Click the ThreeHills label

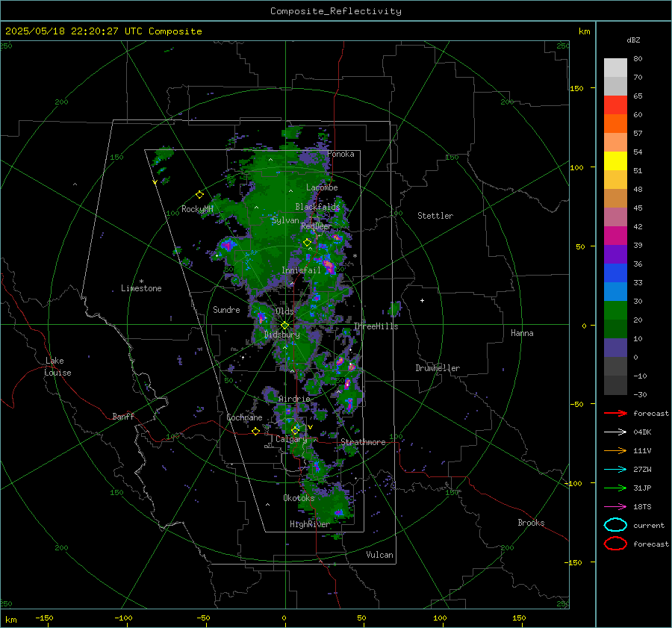tap(376, 326)
